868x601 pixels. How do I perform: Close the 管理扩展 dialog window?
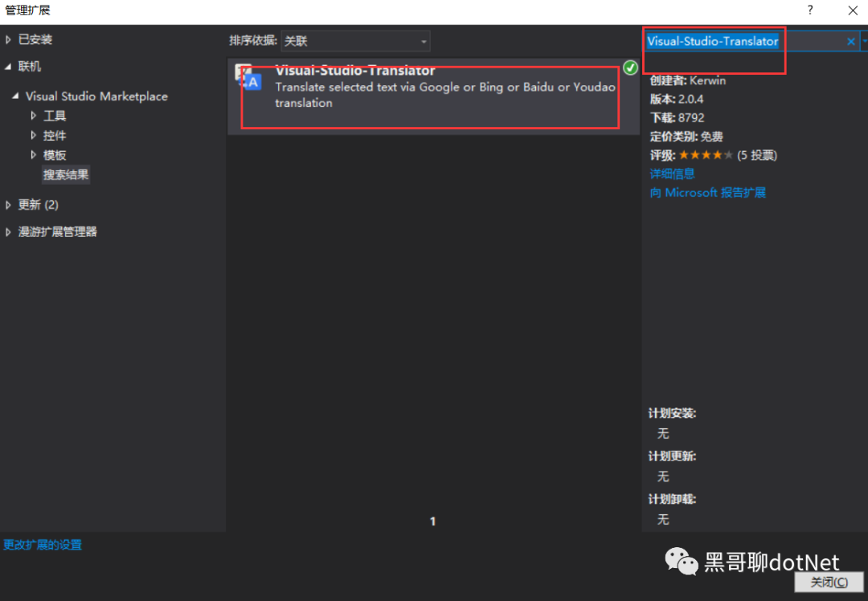(x=853, y=10)
